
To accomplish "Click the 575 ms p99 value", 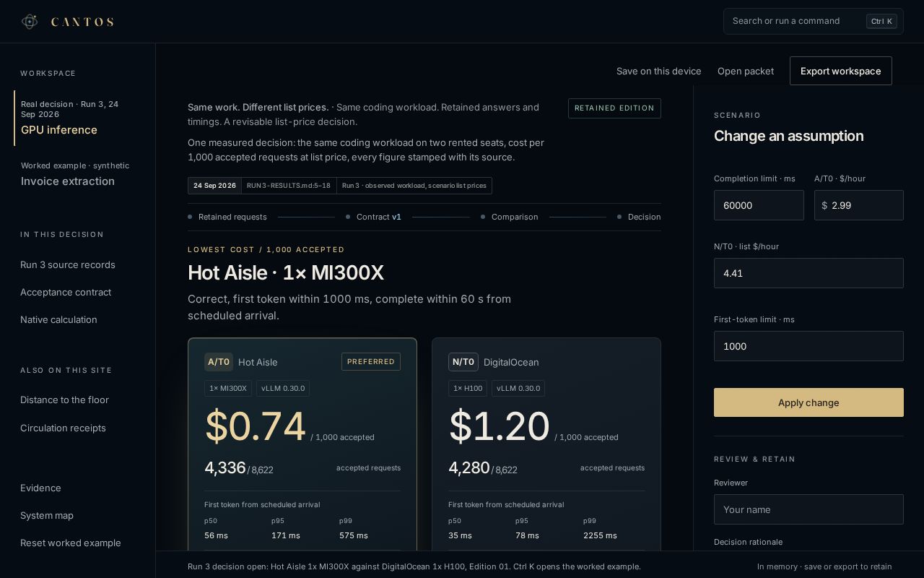I will 354,535.
